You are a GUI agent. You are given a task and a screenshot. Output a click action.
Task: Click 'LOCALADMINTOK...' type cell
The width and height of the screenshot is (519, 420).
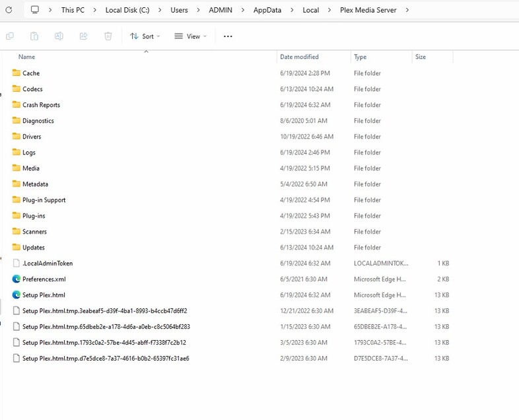pos(381,263)
